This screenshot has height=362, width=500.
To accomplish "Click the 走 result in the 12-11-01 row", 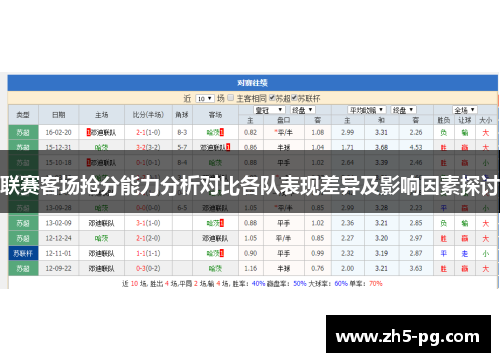I will point(465,254).
